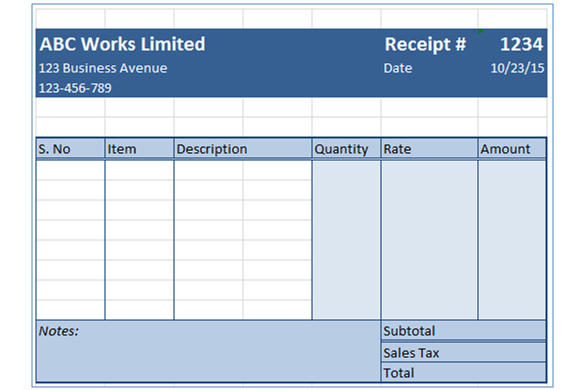Click the S. No column header
This screenshot has height=390, width=585.
pyautogui.click(x=71, y=149)
